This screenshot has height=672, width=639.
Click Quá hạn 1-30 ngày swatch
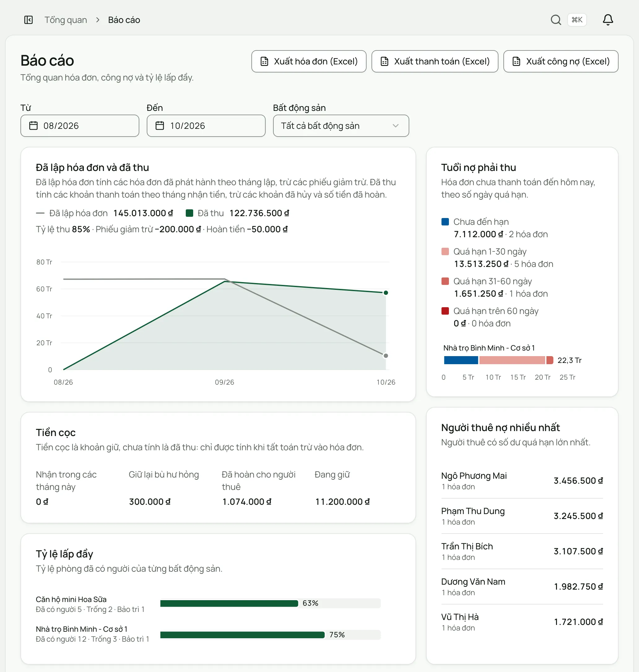click(445, 251)
